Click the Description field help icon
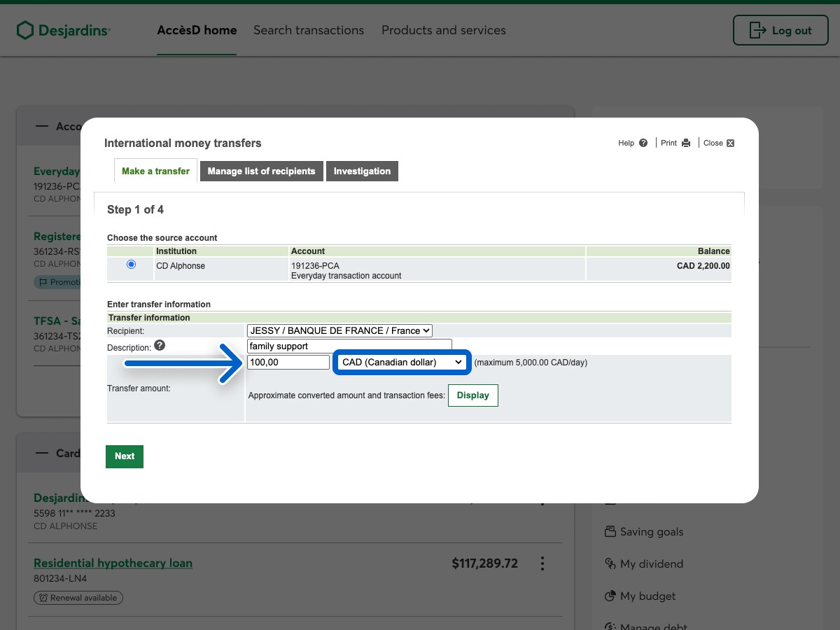The height and width of the screenshot is (630, 840). tap(160, 346)
